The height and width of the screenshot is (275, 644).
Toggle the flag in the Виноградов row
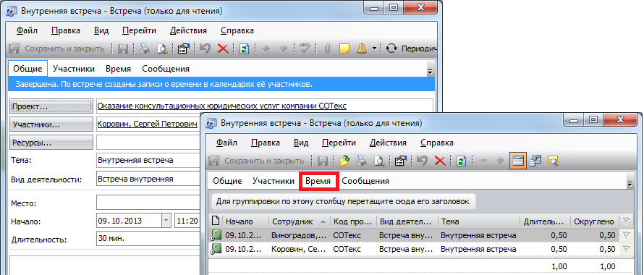(x=626, y=235)
